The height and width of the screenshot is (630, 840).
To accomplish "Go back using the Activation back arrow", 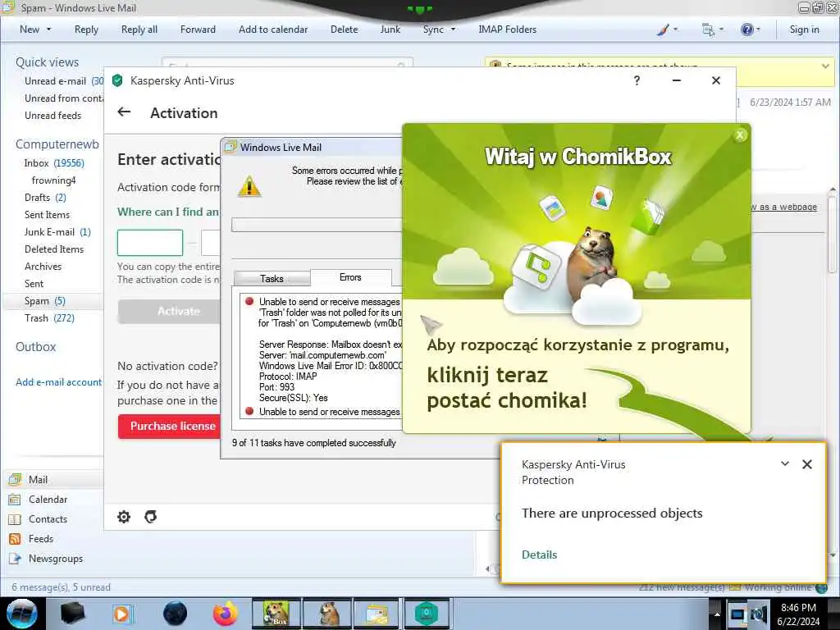I will pos(124,112).
